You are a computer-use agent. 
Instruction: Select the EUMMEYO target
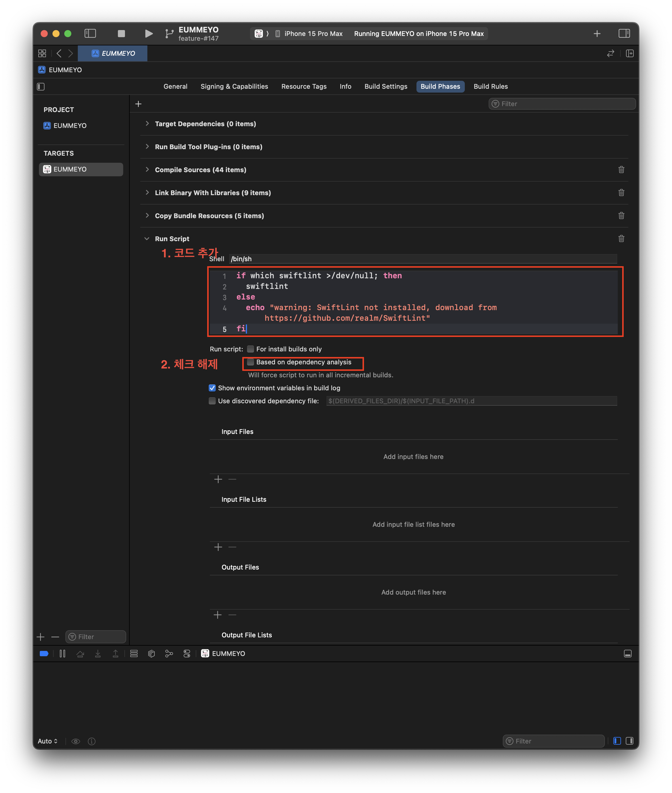point(81,169)
